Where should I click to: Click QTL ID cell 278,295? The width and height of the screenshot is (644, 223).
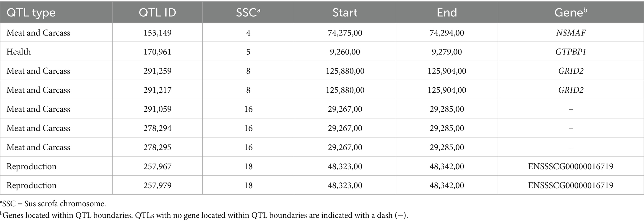[157, 147]
